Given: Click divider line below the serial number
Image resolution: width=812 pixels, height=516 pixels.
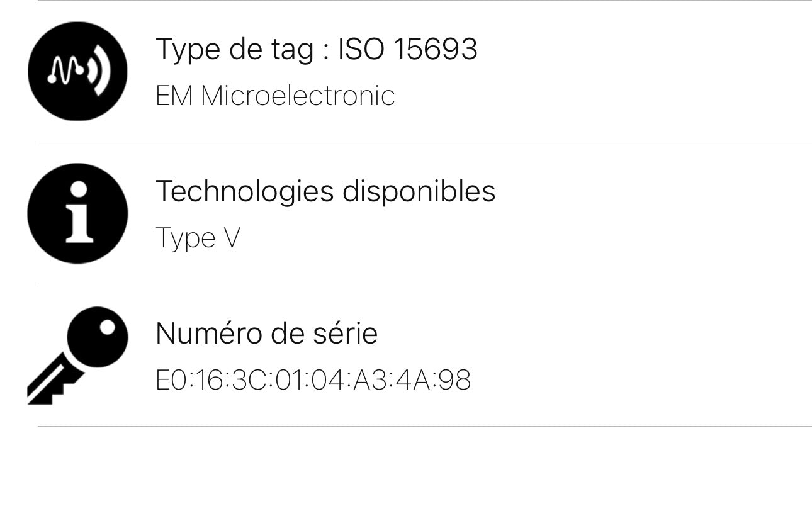Looking at the screenshot, I should tap(425, 427).
